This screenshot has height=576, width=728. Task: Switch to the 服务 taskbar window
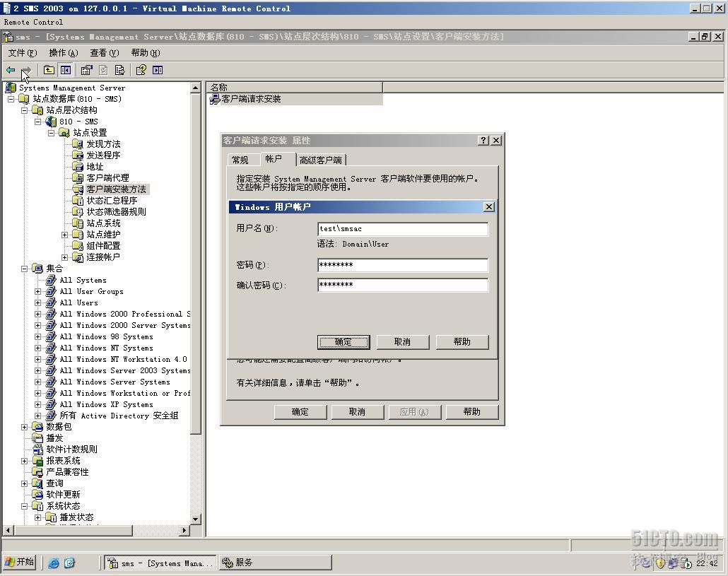pyautogui.click(x=276, y=563)
